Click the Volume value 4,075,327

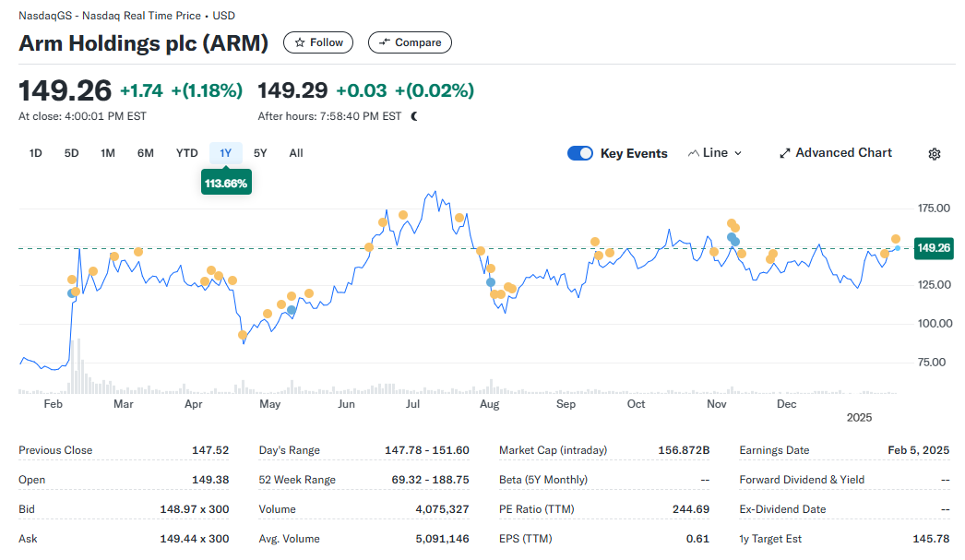point(442,509)
